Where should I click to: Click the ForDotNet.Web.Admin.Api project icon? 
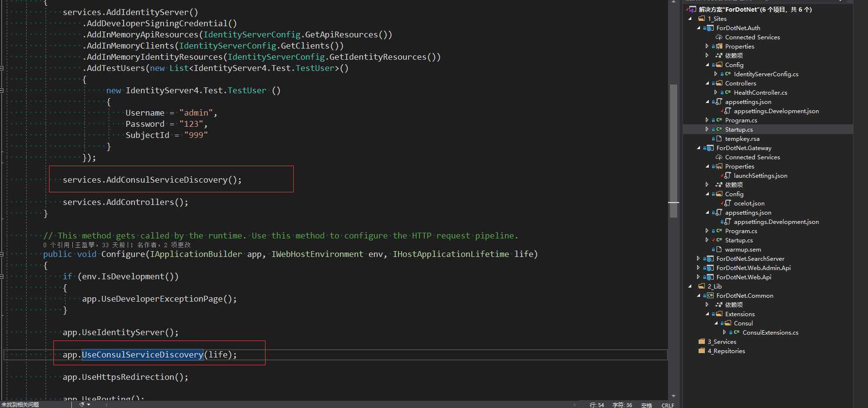[710, 268]
